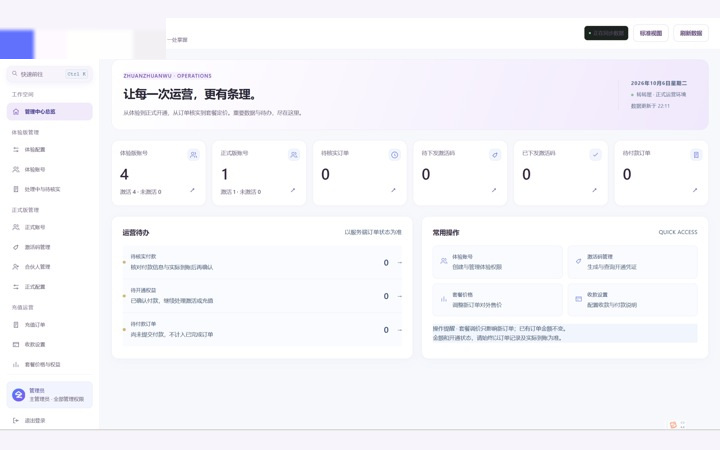Switch to 标准视图

click(651, 33)
